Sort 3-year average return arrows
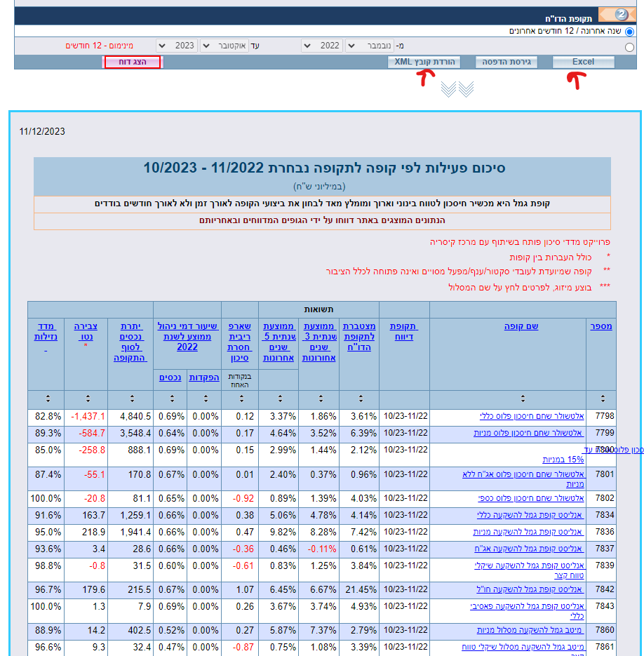 click(x=321, y=399)
